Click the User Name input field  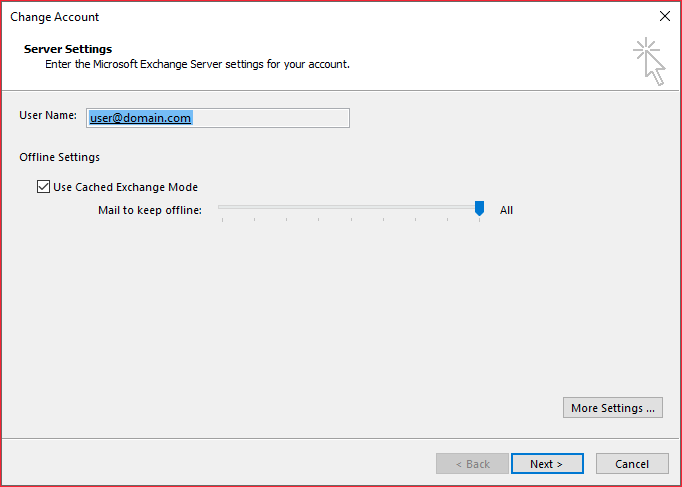218,118
